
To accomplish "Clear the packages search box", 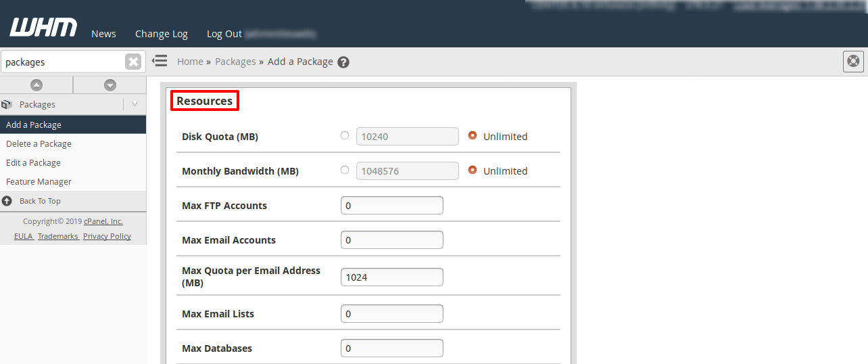I will (x=133, y=62).
